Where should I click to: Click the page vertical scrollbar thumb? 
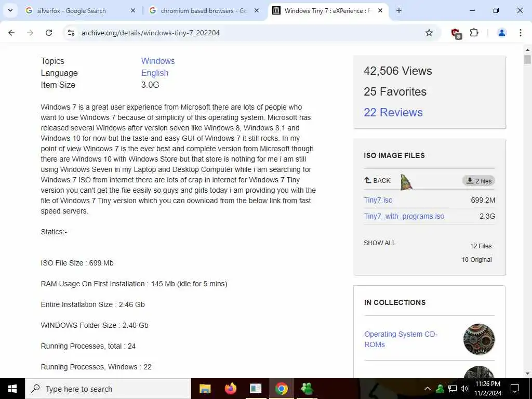(527, 60)
